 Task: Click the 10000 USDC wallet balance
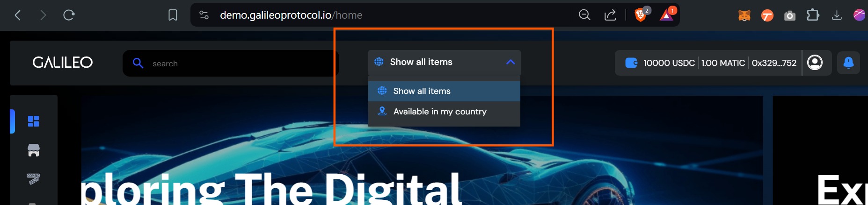[669, 63]
